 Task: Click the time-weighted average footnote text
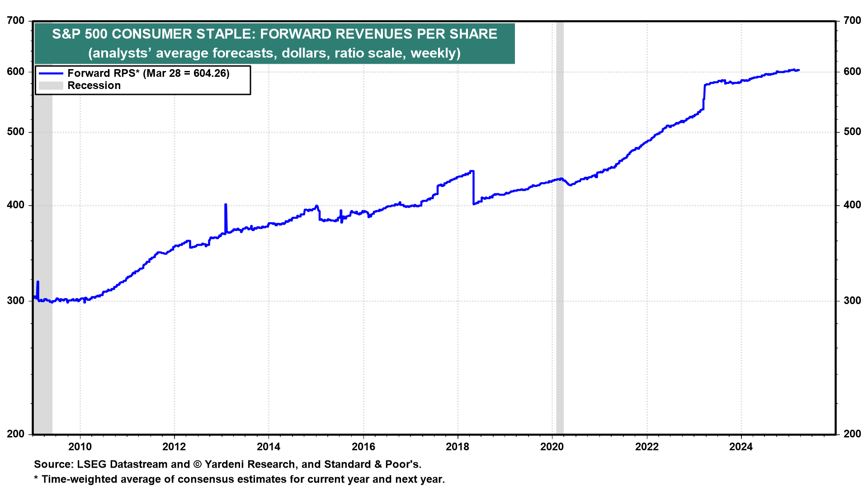click(x=240, y=479)
